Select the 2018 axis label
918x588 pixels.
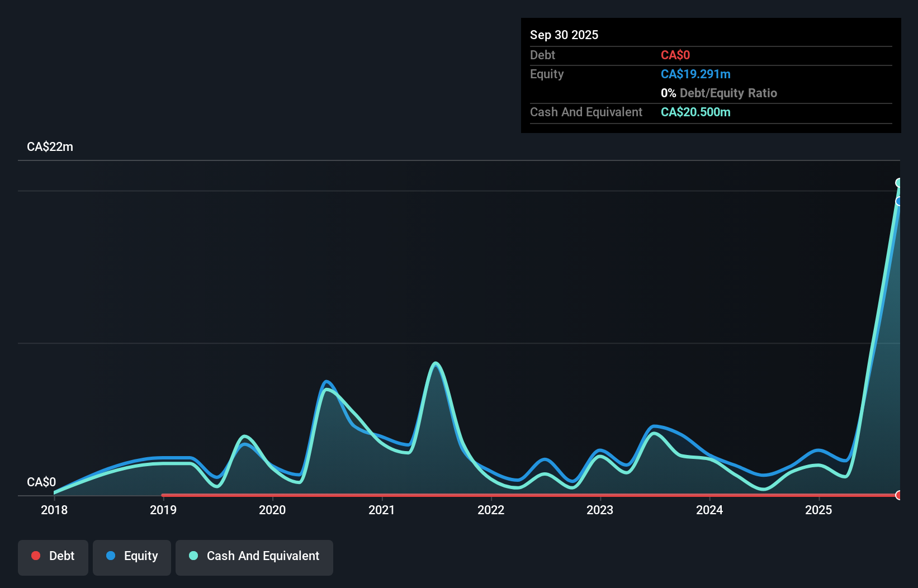coord(54,510)
